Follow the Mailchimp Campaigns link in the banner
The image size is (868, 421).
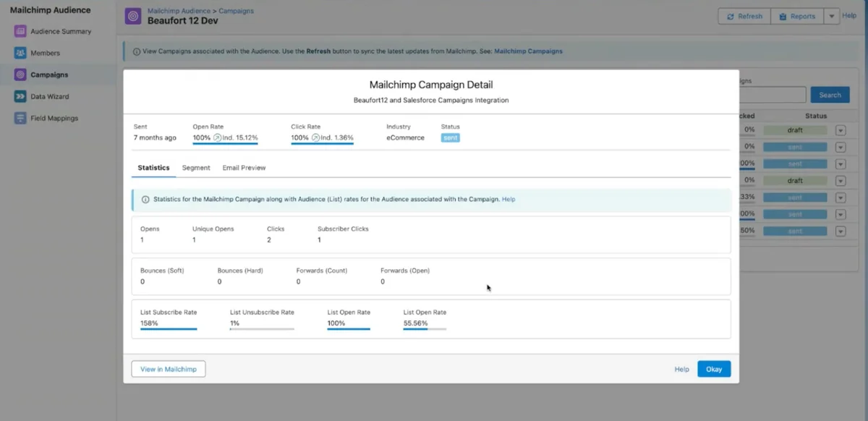[528, 51]
